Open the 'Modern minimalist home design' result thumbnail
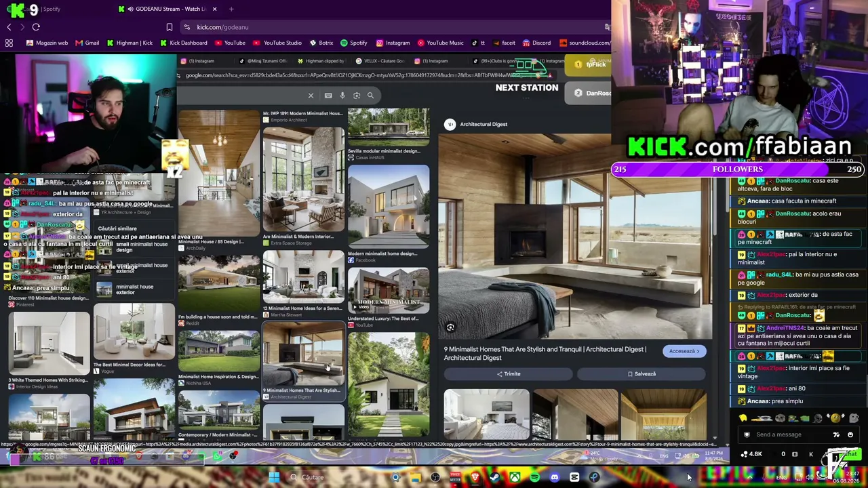868x488 pixels. [x=389, y=207]
